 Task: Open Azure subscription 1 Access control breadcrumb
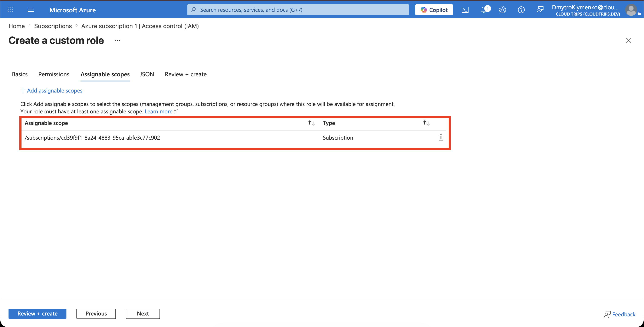coord(140,26)
